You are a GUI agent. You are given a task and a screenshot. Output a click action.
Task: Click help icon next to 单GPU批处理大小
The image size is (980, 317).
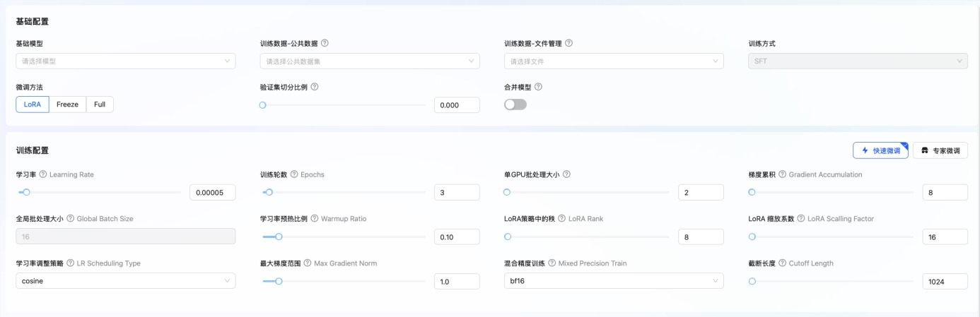click(x=566, y=174)
